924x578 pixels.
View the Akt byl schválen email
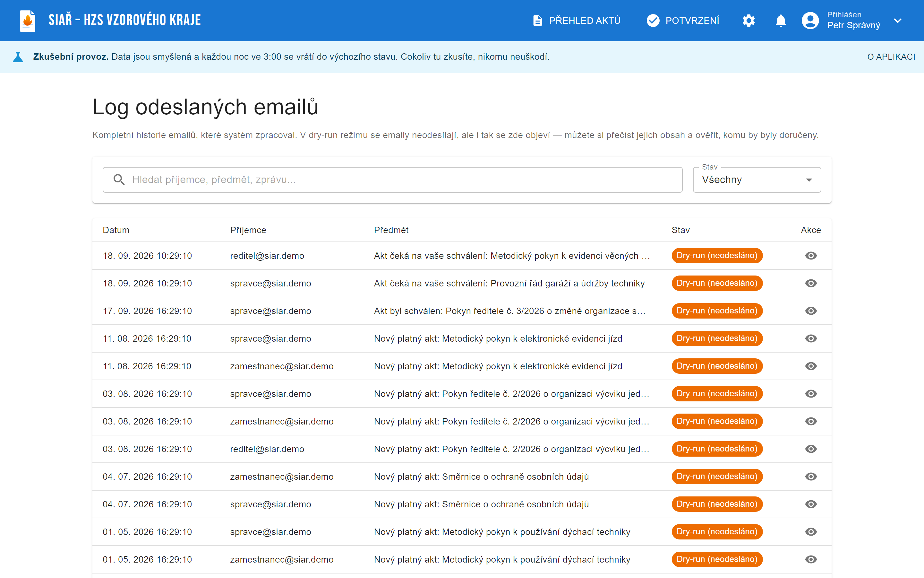click(811, 311)
